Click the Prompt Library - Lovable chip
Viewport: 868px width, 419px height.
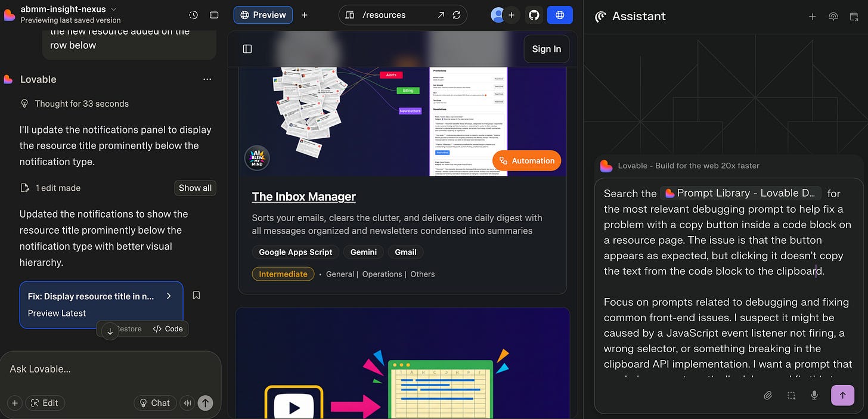click(x=740, y=193)
